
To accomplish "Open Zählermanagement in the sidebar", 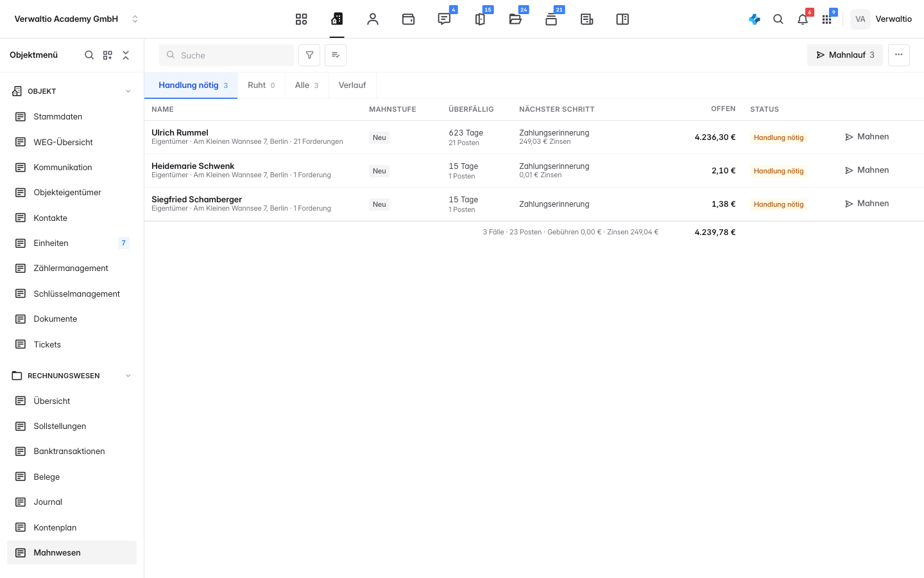I will 72,268.
